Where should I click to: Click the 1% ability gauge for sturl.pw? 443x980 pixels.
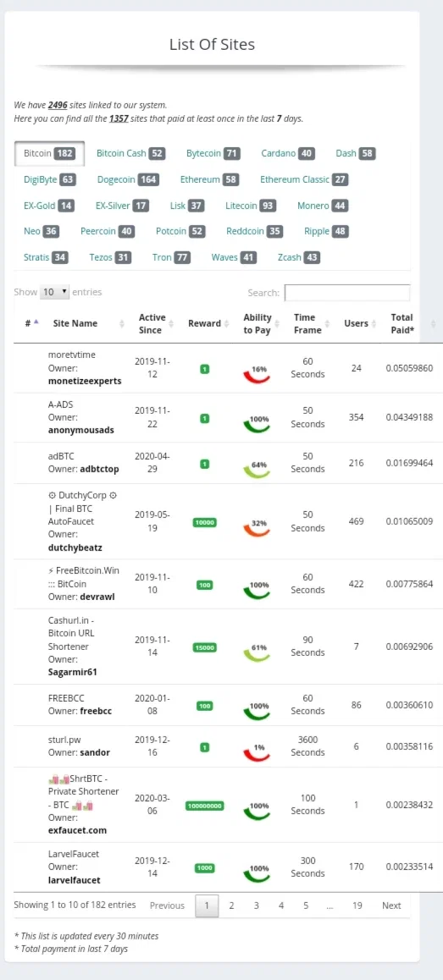[257, 752]
